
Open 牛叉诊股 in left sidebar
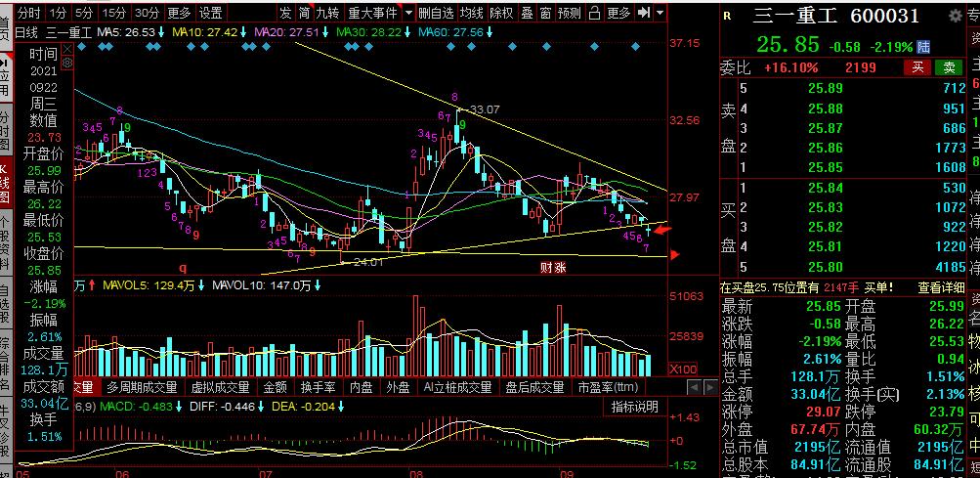click(5, 430)
